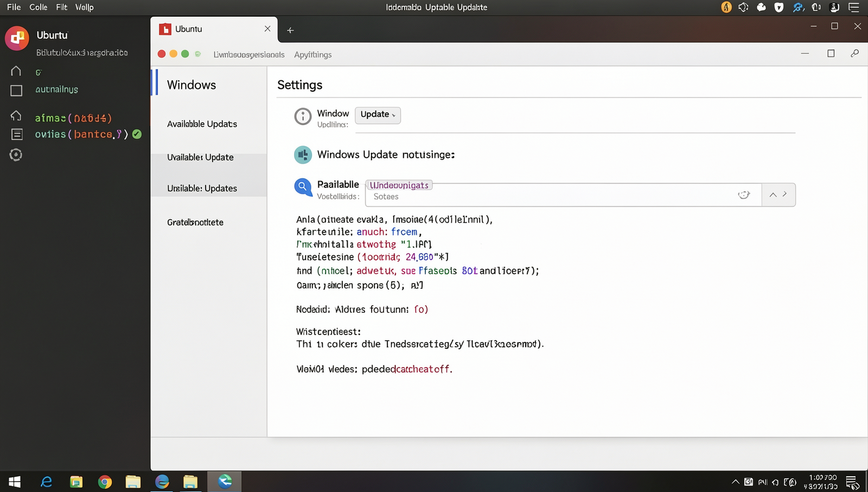
Task: Close the Ubuntu tab
Action: click(267, 29)
